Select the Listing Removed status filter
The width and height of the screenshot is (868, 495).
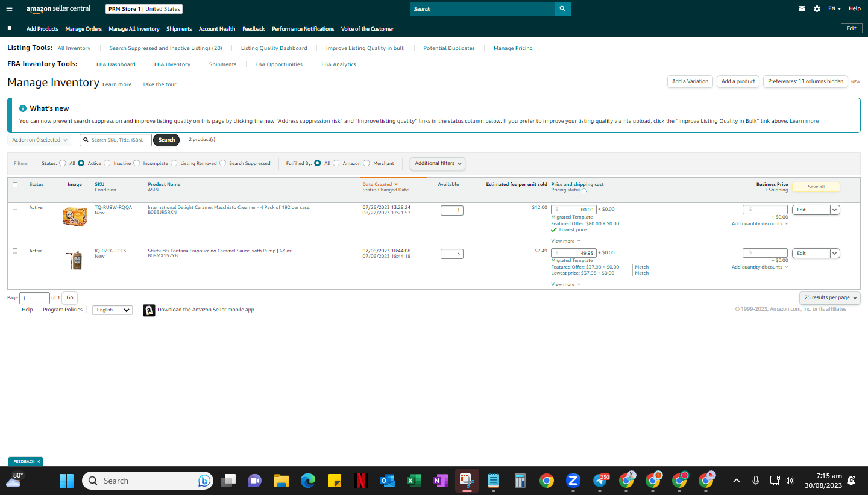coord(174,163)
